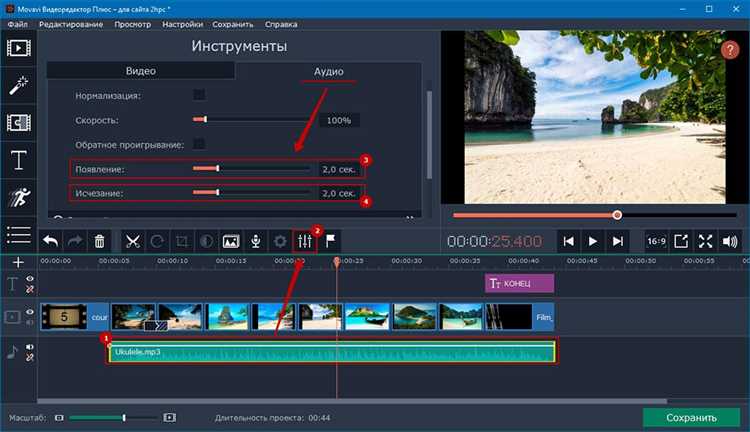
Task: Zoom out the timeline scale
Action: click(x=59, y=418)
